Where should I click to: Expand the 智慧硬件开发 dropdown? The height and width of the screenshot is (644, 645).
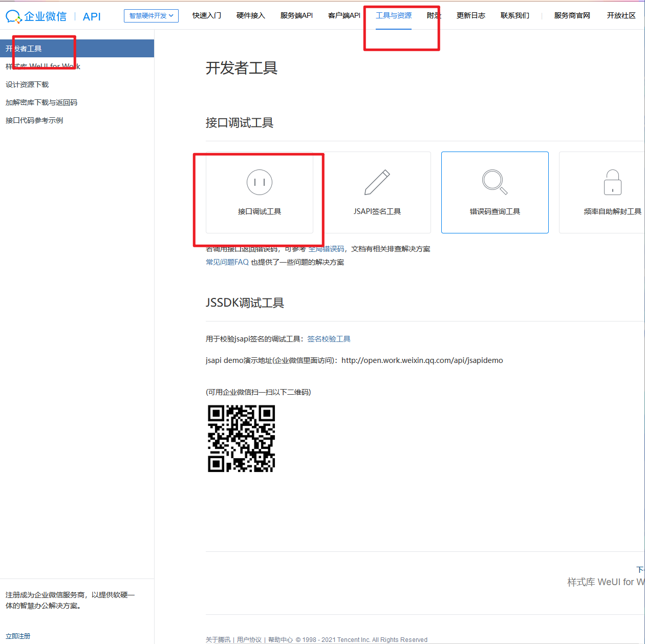[151, 16]
